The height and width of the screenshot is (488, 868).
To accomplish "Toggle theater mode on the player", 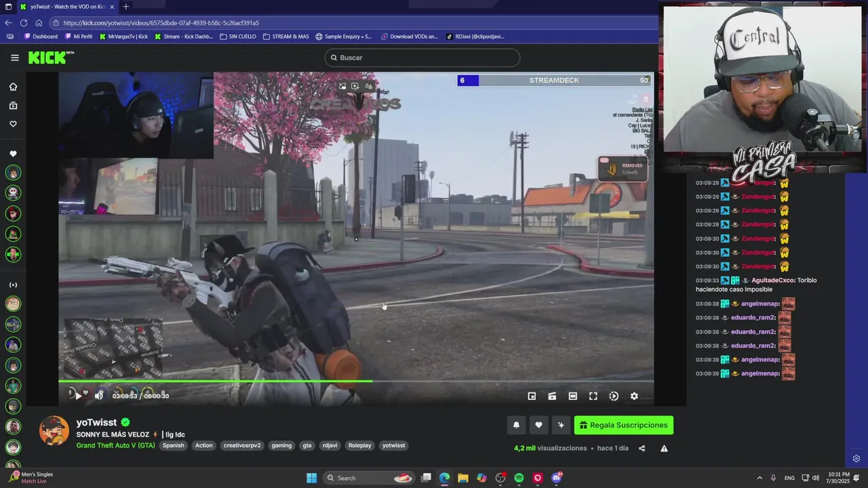I will (573, 396).
